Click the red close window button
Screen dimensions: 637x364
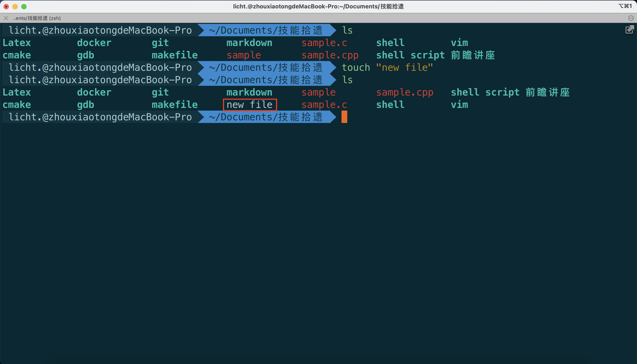point(6,6)
